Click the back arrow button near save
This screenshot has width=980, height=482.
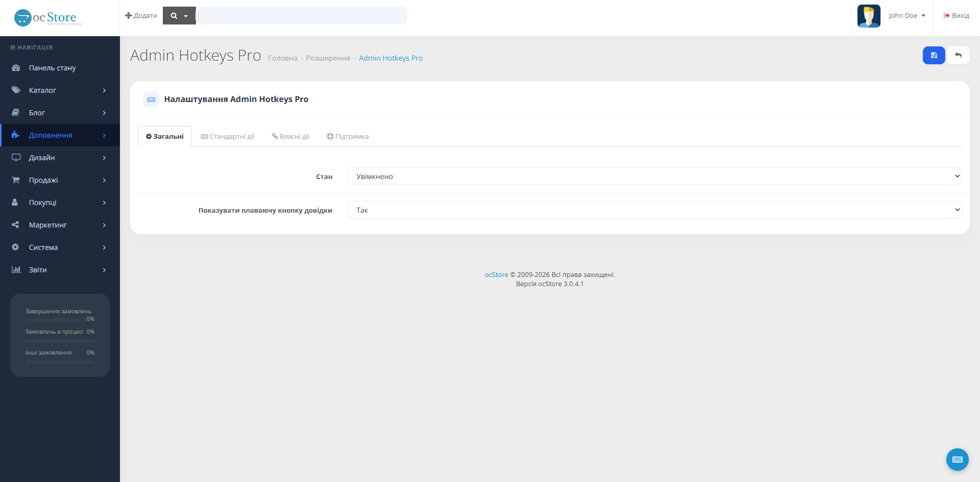(958, 55)
